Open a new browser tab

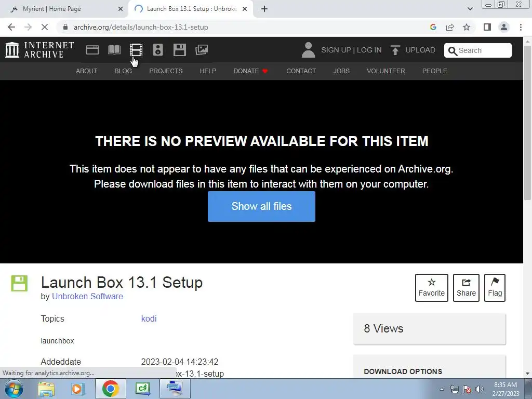264,9
